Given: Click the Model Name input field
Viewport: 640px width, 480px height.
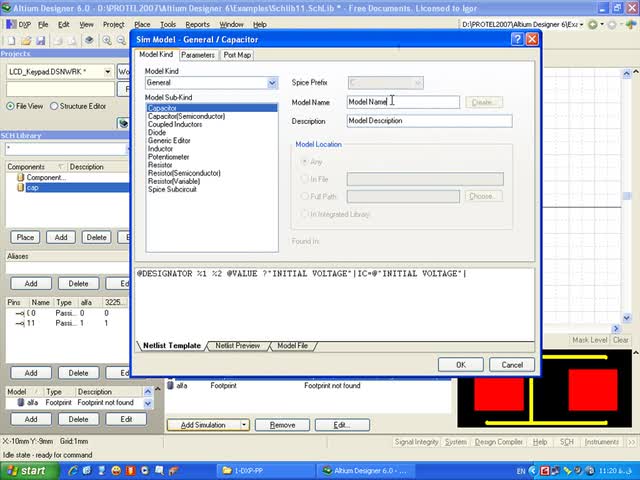Looking at the screenshot, I should 403,102.
